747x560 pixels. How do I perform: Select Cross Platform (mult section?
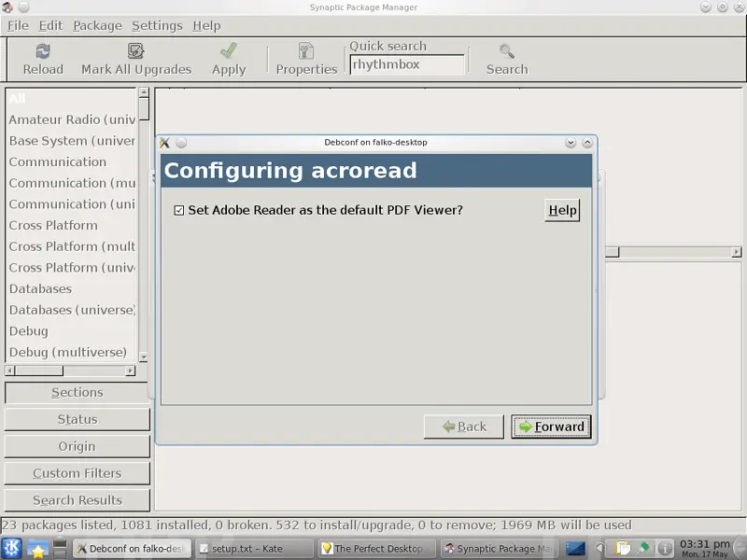pos(72,246)
